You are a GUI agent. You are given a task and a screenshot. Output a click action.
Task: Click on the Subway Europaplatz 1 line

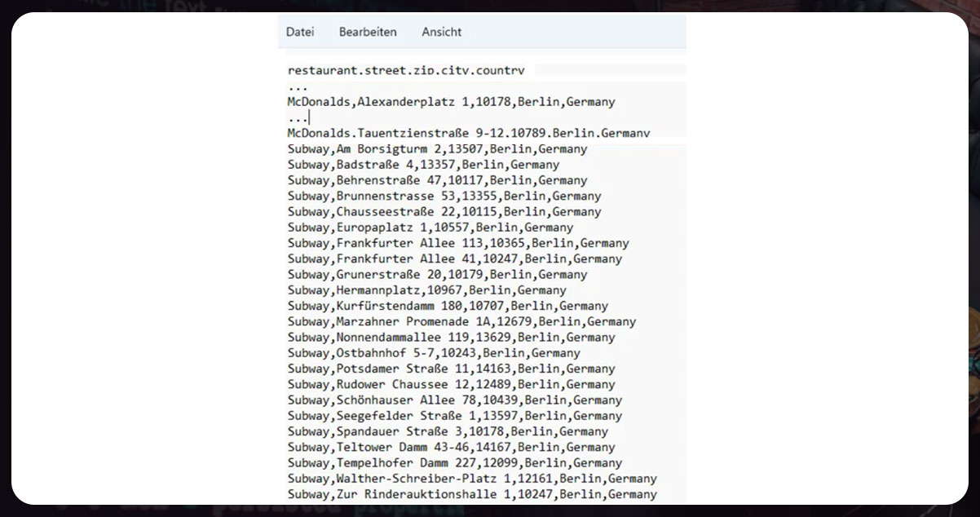click(x=430, y=228)
